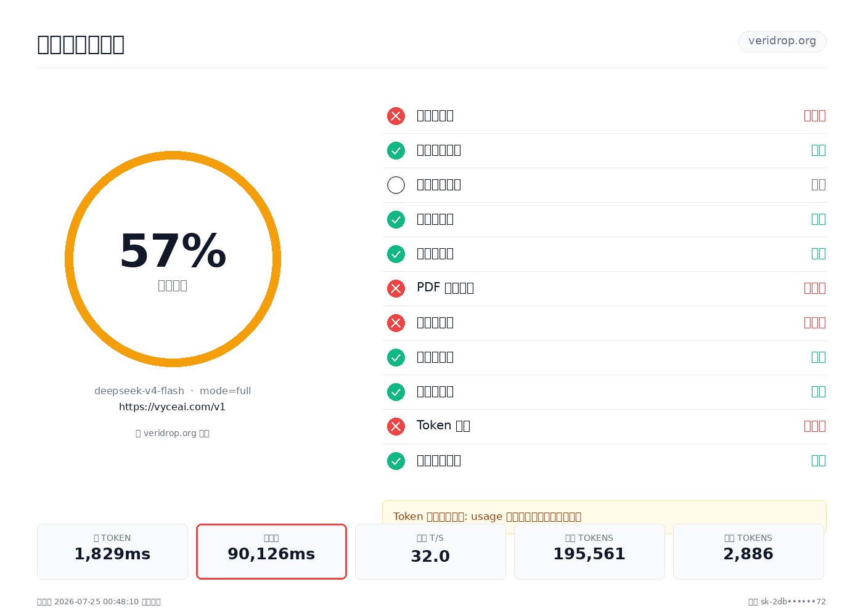Click the red status label in Token row

pyautogui.click(x=814, y=426)
